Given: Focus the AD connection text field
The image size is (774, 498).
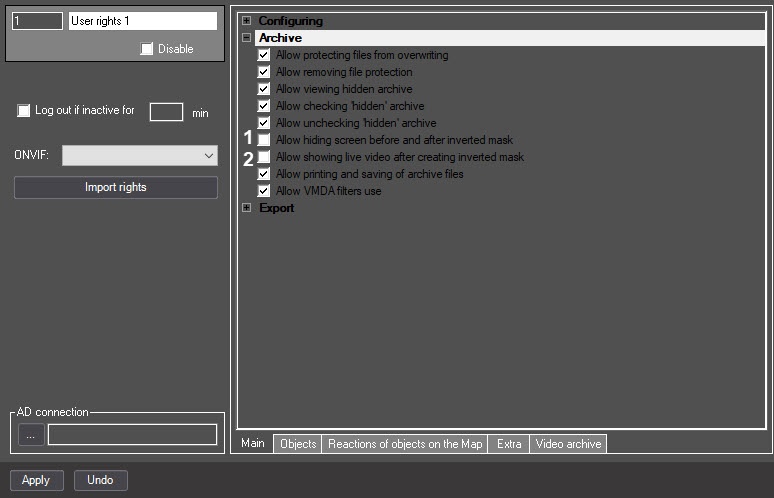Looking at the screenshot, I should (132, 435).
